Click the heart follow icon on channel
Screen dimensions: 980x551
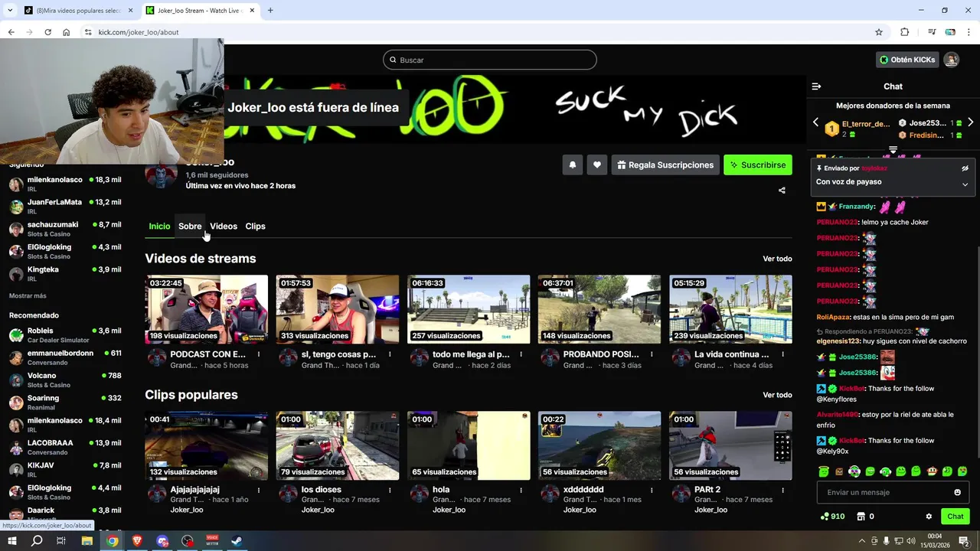pyautogui.click(x=597, y=165)
